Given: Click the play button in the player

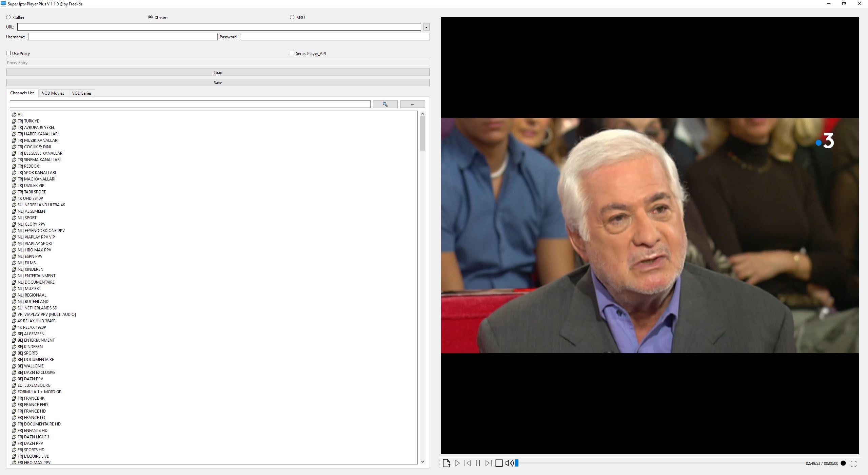Looking at the screenshot, I should [457, 463].
